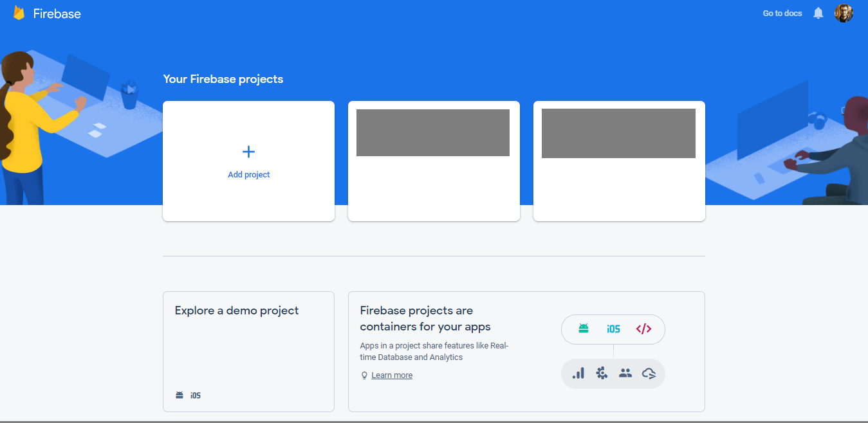The height and width of the screenshot is (423, 868).
Task: Click the iOS icon in demo project card
Action: [x=196, y=395]
